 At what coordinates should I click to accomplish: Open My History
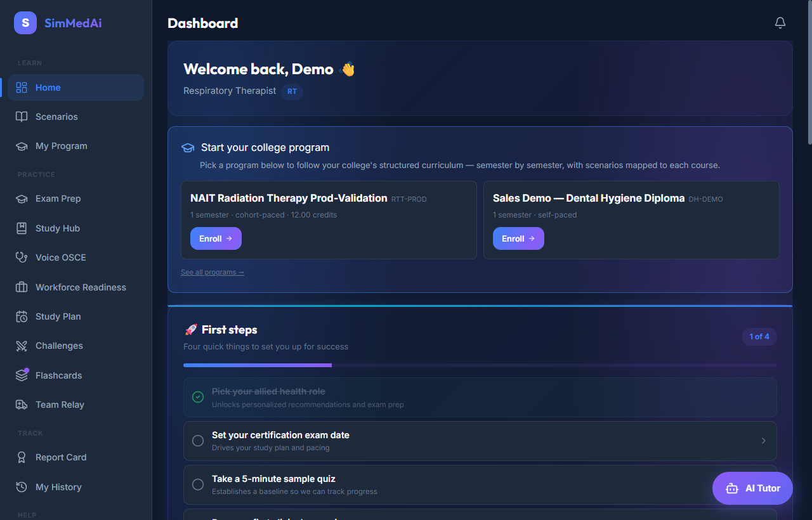click(x=76, y=487)
